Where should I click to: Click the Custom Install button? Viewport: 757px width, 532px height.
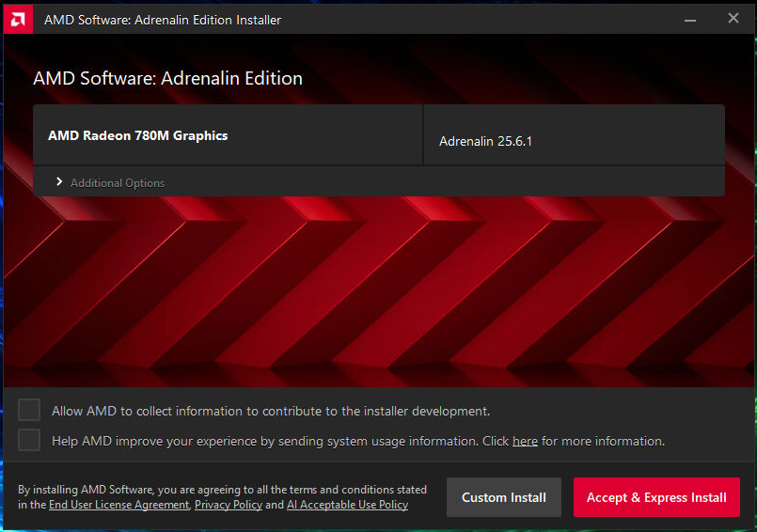coord(503,497)
